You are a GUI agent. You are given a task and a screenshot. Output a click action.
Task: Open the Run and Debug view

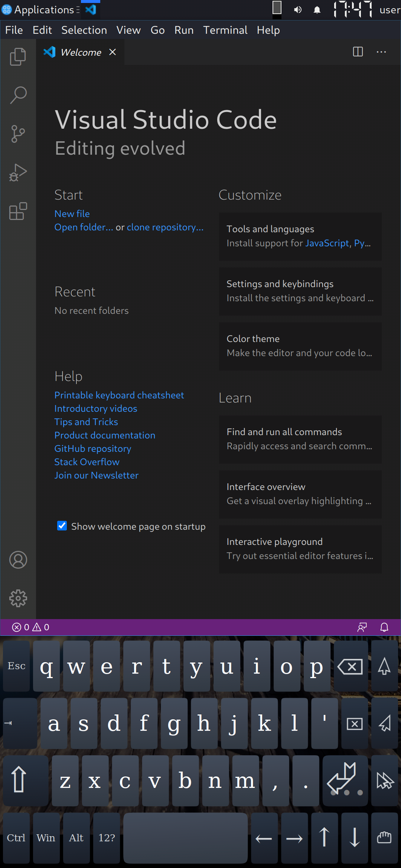point(18,172)
